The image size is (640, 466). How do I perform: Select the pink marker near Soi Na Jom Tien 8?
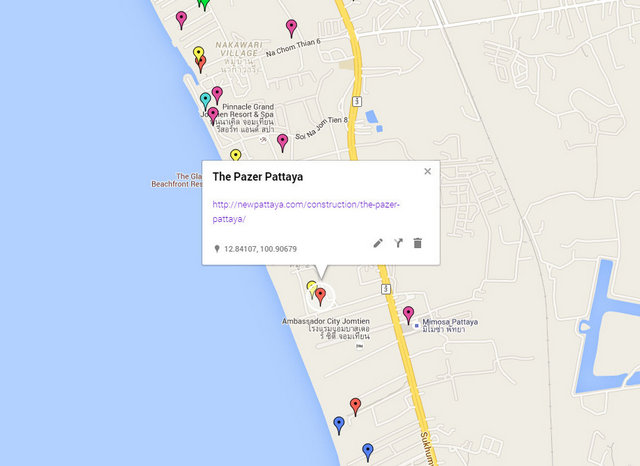[282, 142]
